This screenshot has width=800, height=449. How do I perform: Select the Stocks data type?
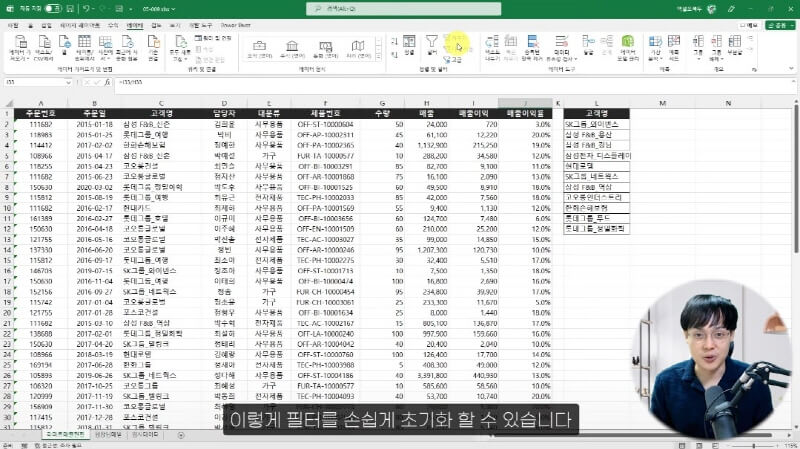pos(292,49)
